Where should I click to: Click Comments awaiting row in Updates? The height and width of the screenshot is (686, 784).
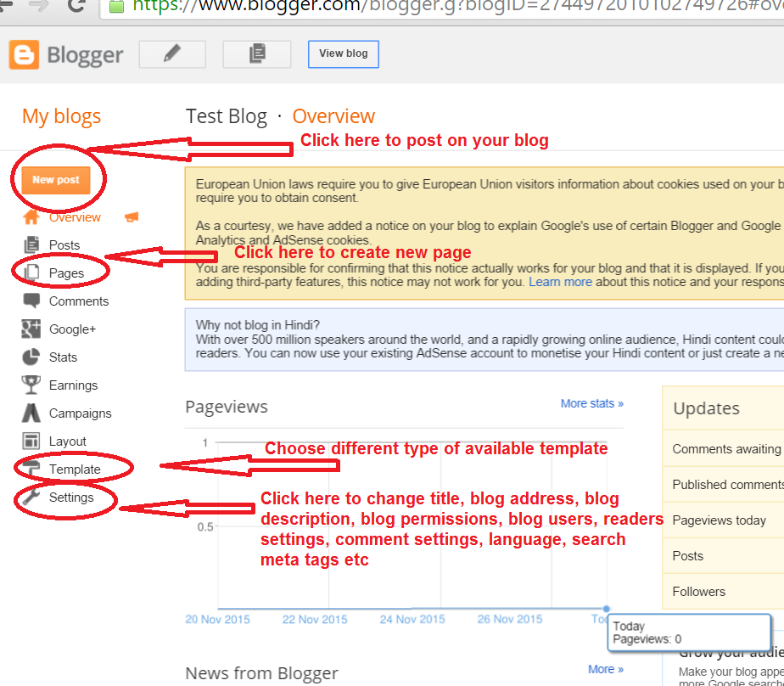pyautogui.click(x=723, y=449)
